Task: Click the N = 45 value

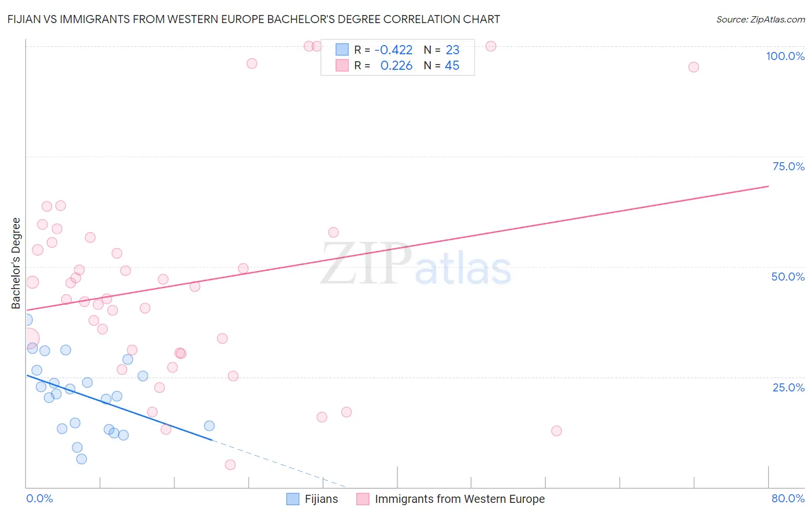Action: pos(442,65)
